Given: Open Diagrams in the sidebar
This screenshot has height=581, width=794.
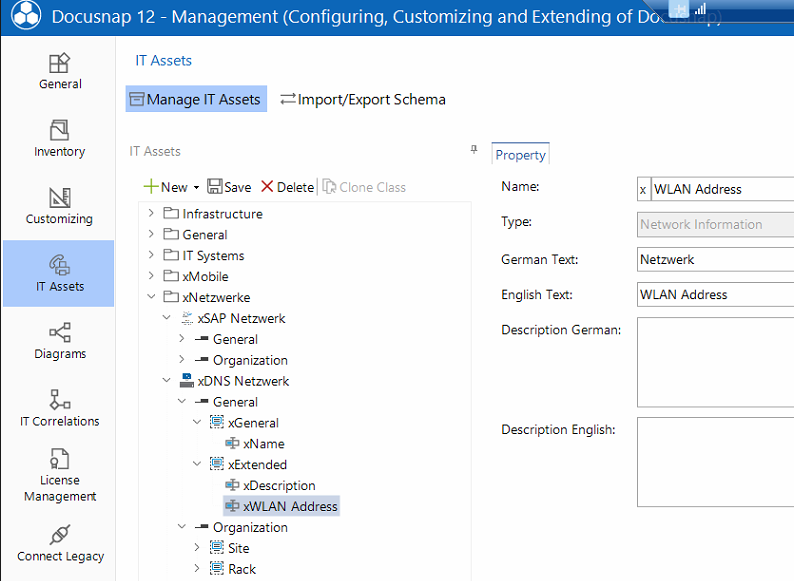Looking at the screenshot, I should (59, 341).
